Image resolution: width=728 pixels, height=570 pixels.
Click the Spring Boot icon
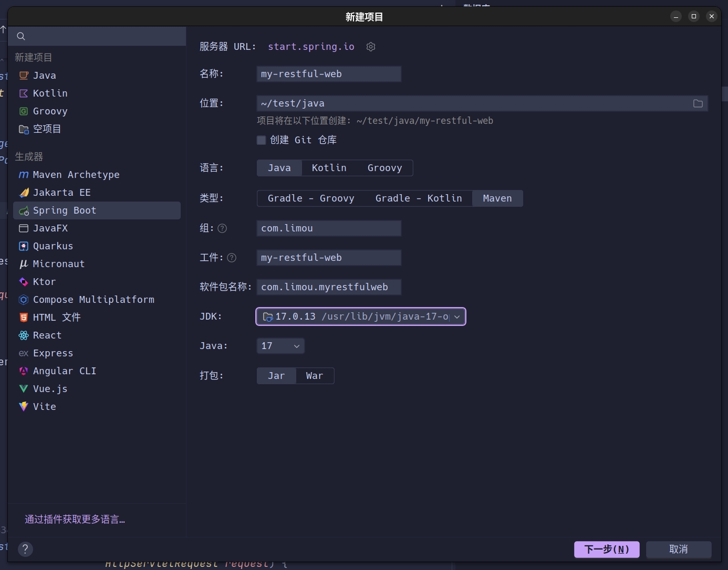[x=24, y=210]
